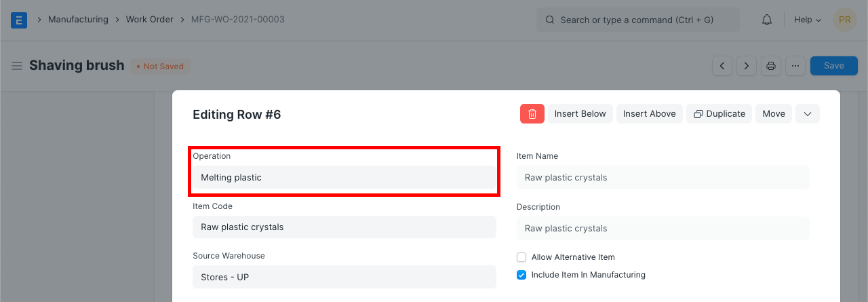Go to previous document arrow
The height and width of the screenshot is (302, 868).
tap(722, 66)
